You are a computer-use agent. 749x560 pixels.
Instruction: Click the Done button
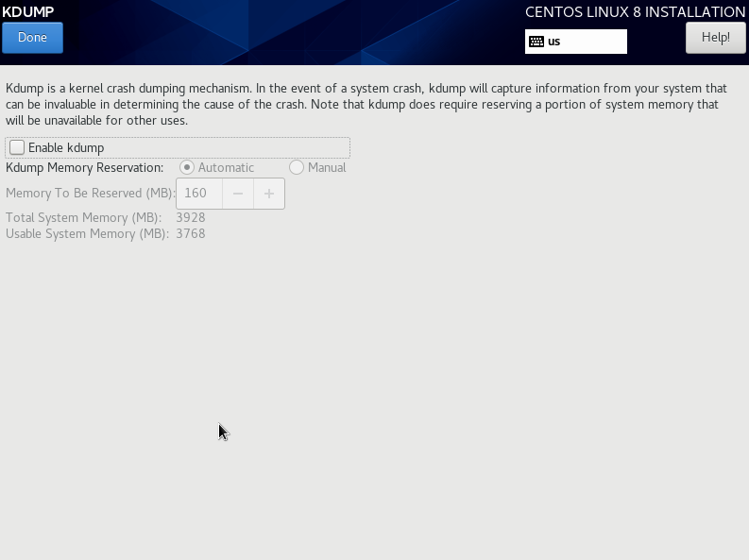tap(32, 38)
